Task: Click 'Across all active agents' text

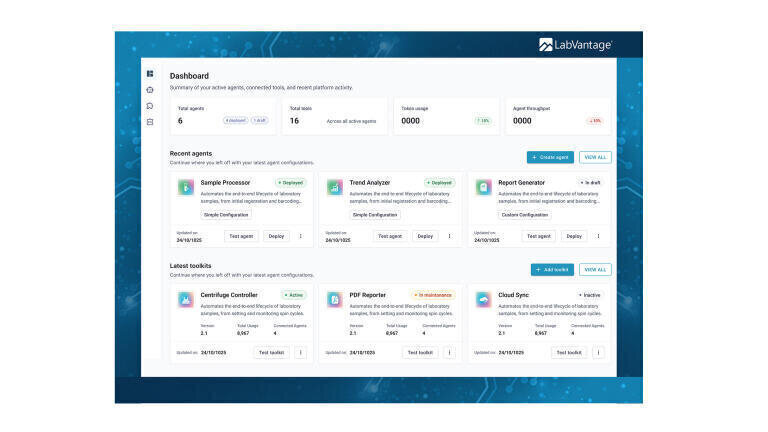Action: point(351,121)
